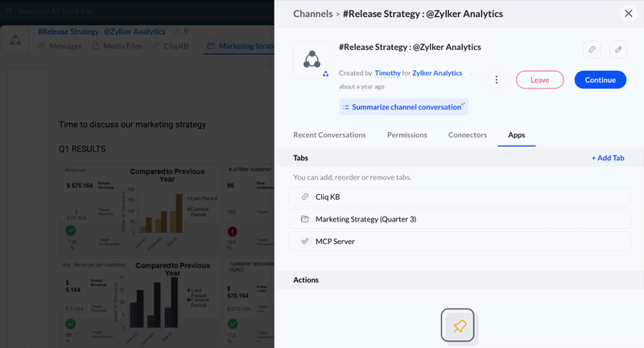This screenshot has height=348, width=644.
Task: Click the participants count icon showing 9
Action: (x=177, y=31)
